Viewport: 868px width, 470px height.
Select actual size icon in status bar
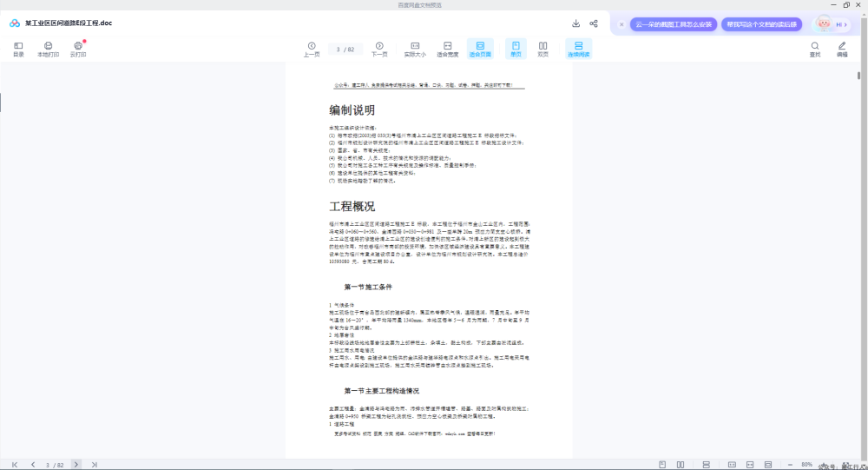[x=732, y=465]
